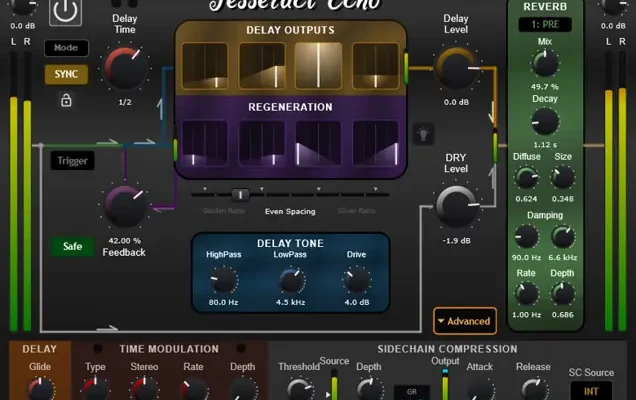Click the highlighted third Delay Outputs pad
Screen dimensions: 636x400
[318, 66]
